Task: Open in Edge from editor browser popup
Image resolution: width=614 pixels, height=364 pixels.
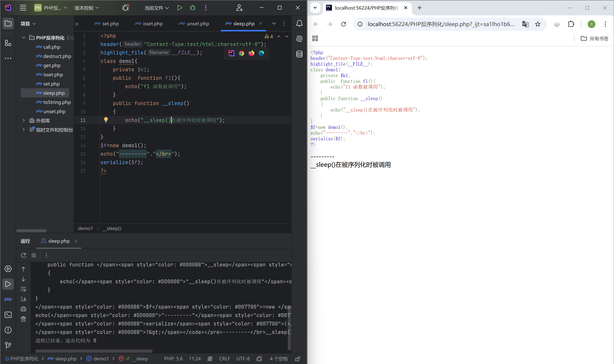Action: pos(261,53)
